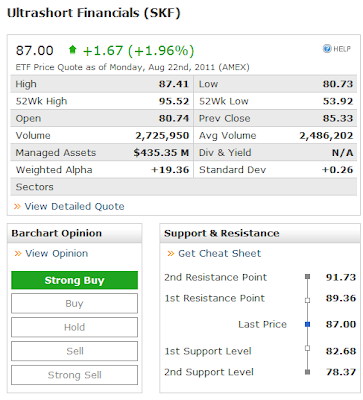Click the Standard Dev value +0.26
This screenshot has width=363, height=400.
point(337,170)
